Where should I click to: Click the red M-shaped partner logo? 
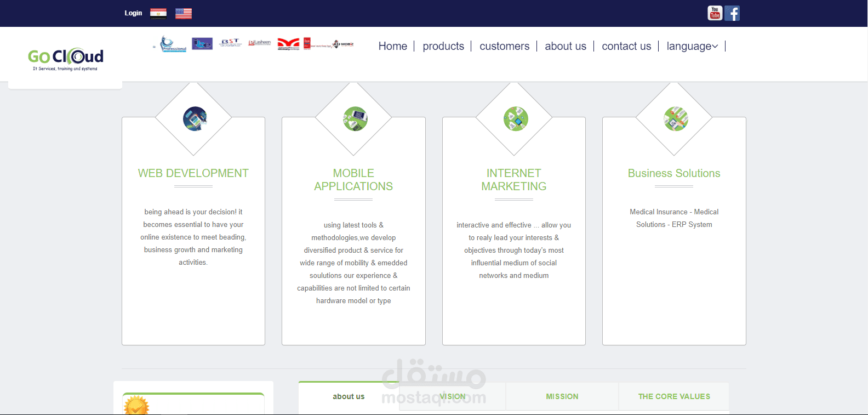288,43
